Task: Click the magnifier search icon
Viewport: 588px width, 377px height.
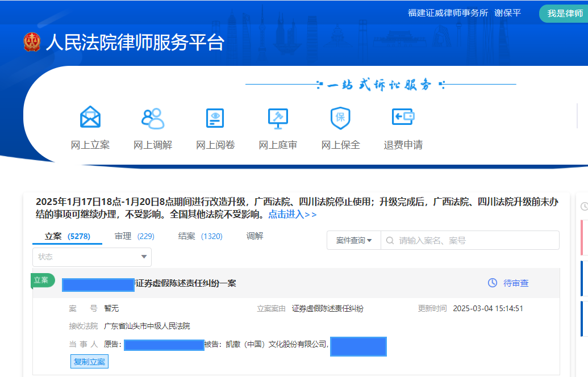Action: (390, 241)
